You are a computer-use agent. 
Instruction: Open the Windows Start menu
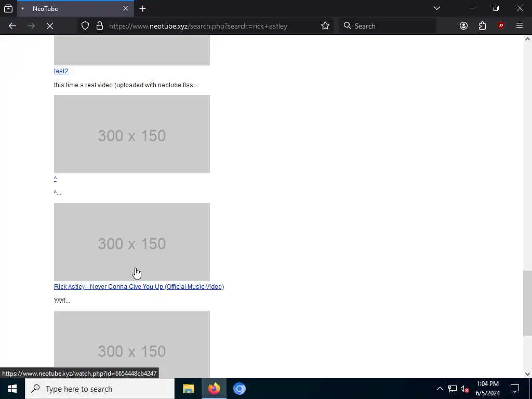click(x=12, y=389)
